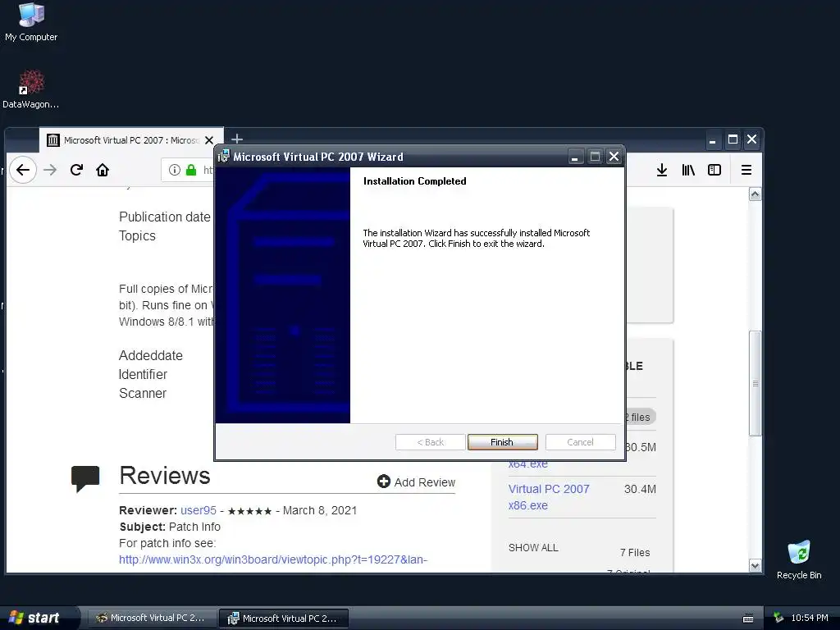Click the page scrollbar up arrow

coord(755,194)
